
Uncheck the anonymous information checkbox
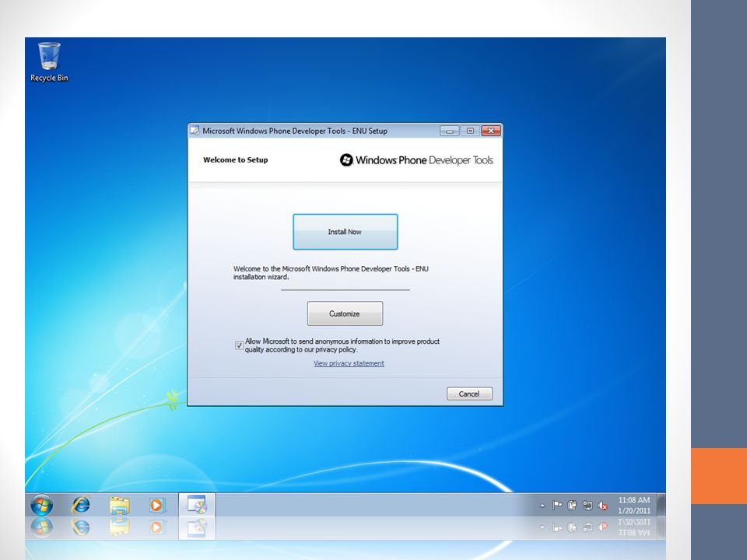coord(239,345)
